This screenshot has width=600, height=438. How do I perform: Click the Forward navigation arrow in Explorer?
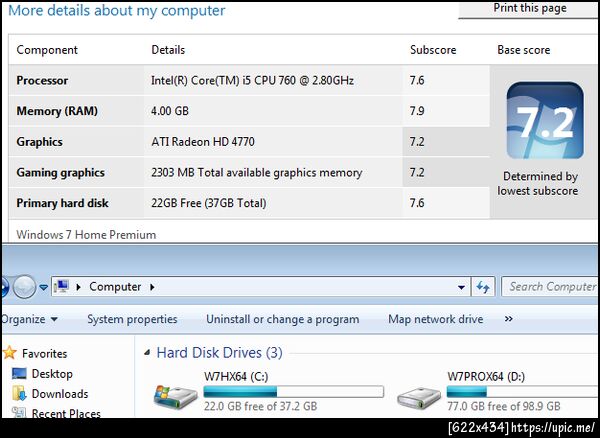tap(24, 287)
